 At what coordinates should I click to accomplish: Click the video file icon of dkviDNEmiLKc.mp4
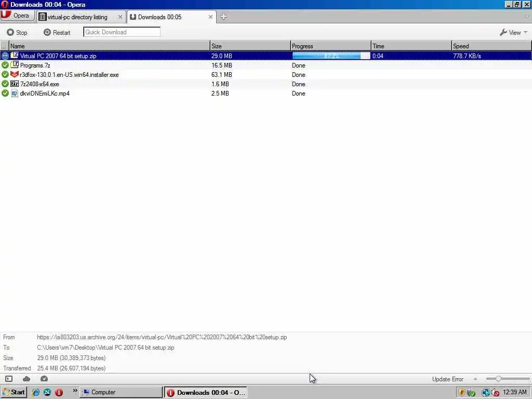pos(14,94)
